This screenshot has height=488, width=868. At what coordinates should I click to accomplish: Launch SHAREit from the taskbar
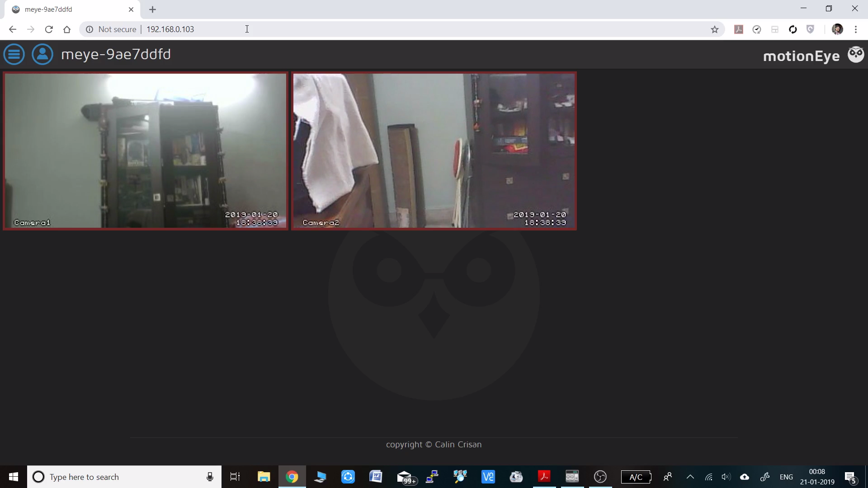tap(348, 477)
